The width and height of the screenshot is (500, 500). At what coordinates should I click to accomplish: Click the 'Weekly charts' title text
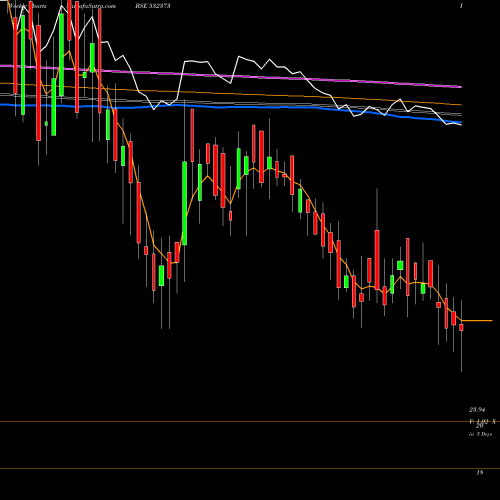[28, 6]
